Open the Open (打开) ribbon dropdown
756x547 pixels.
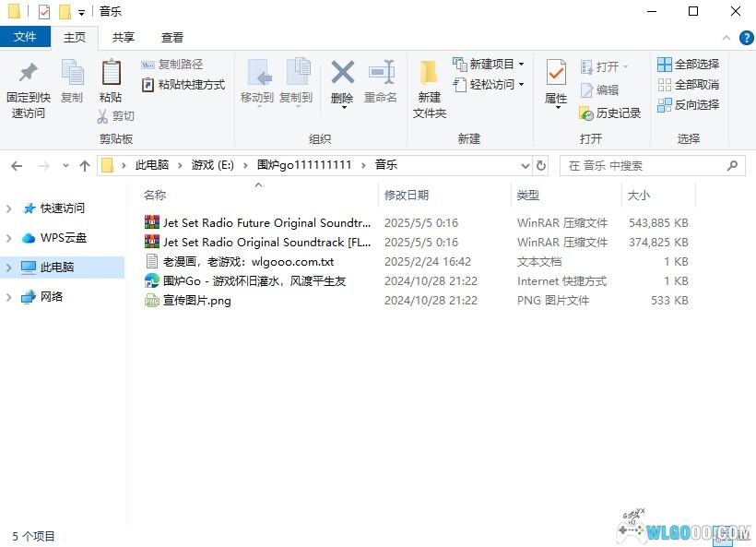click(604, 66)
